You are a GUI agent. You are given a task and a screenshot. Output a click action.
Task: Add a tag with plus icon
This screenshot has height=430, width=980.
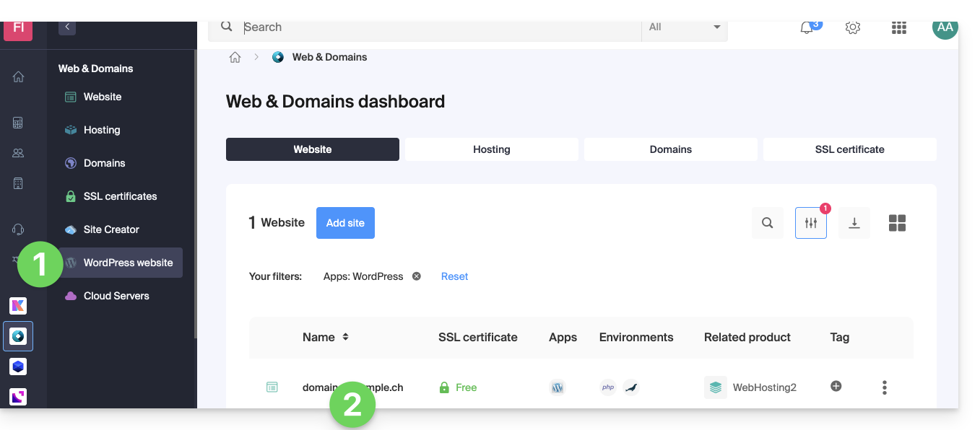click(836, 387)
